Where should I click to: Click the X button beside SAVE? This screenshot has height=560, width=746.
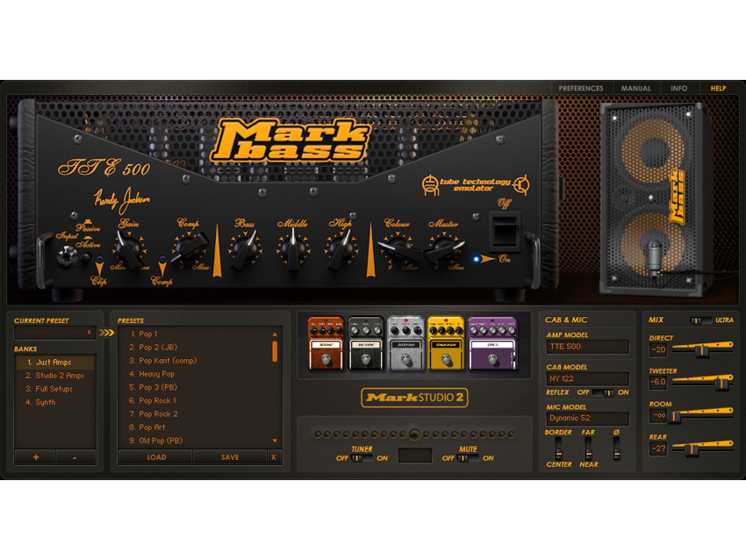point(274,457)
